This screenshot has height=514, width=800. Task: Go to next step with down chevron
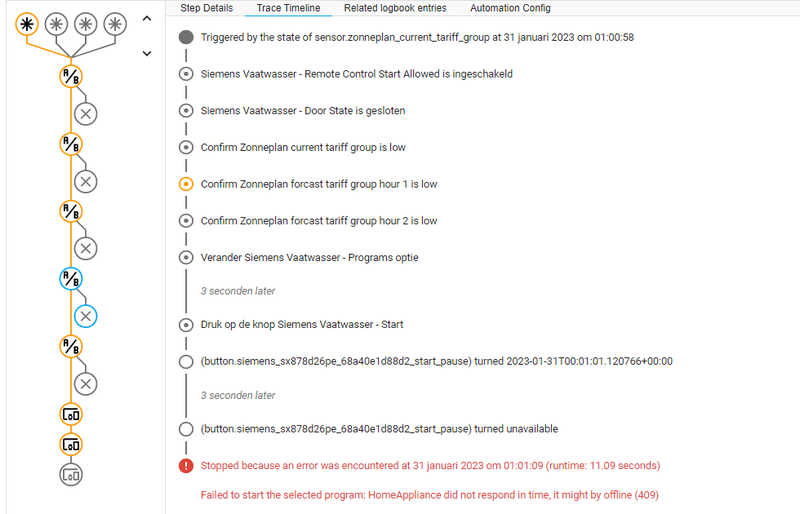tap(147, 53)
